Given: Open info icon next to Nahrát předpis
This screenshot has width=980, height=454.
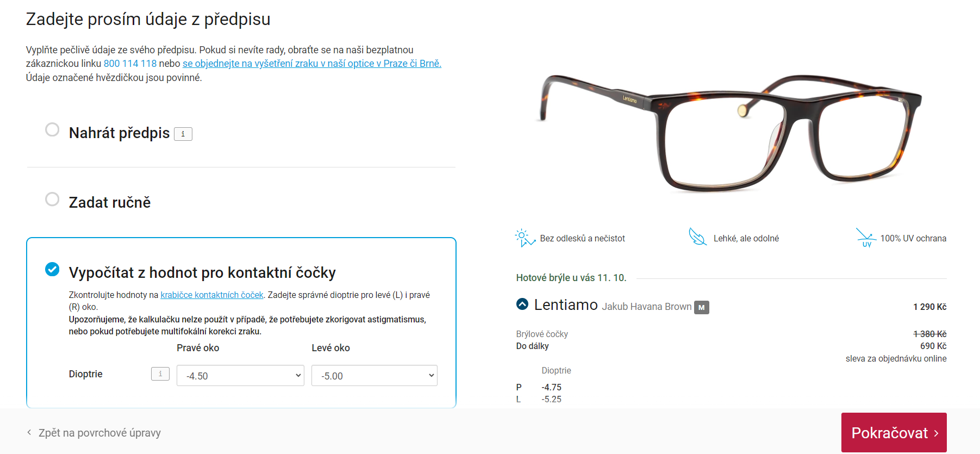Looking at the screenshot, I should click(x=183, y=134).
